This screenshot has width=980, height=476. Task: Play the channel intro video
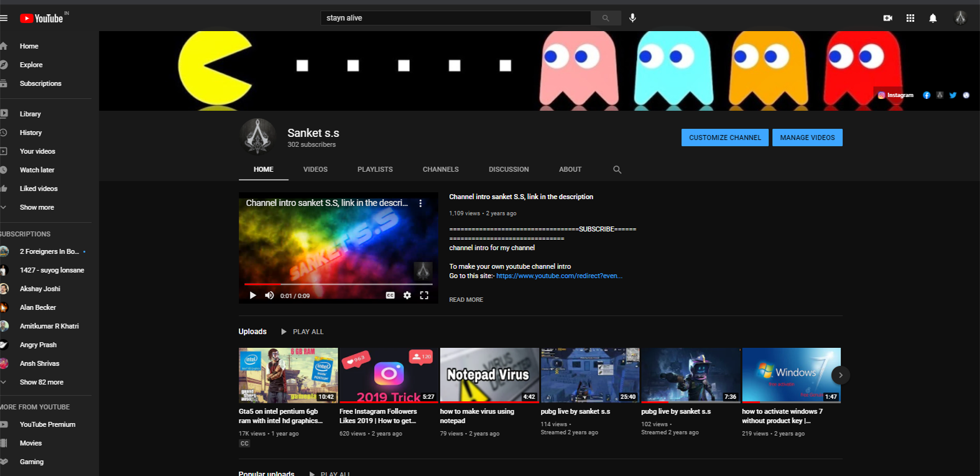(252, 296)
